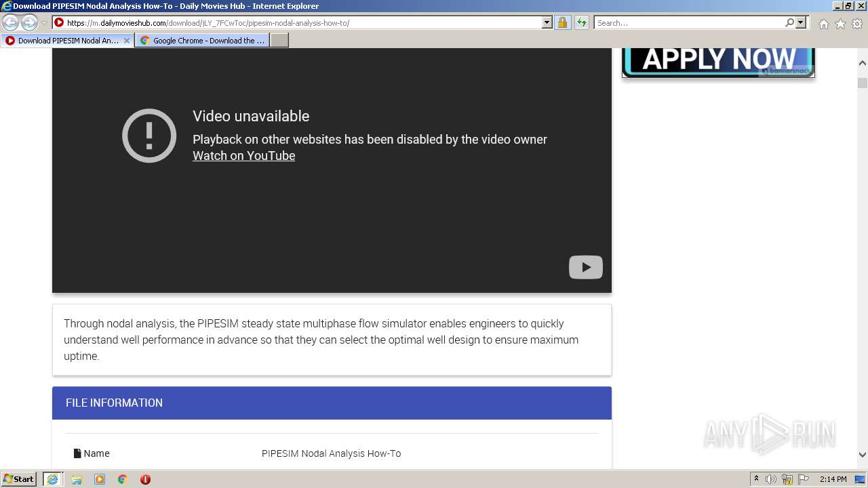Minimize the Internet Explorer window

click(837, 6)
